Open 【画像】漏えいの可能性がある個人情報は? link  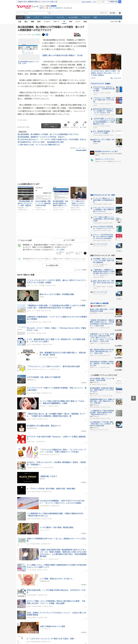62,55
